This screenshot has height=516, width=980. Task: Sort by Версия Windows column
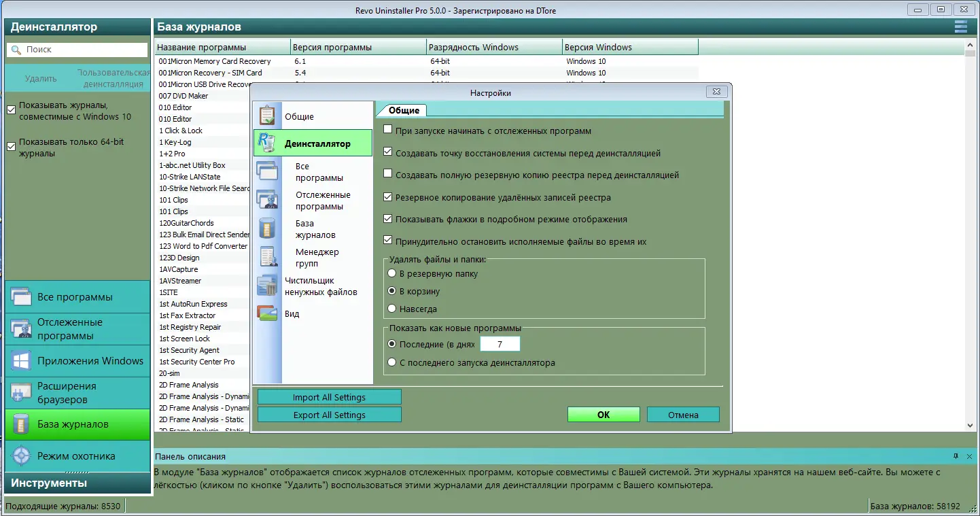click(x=630, y=47)
